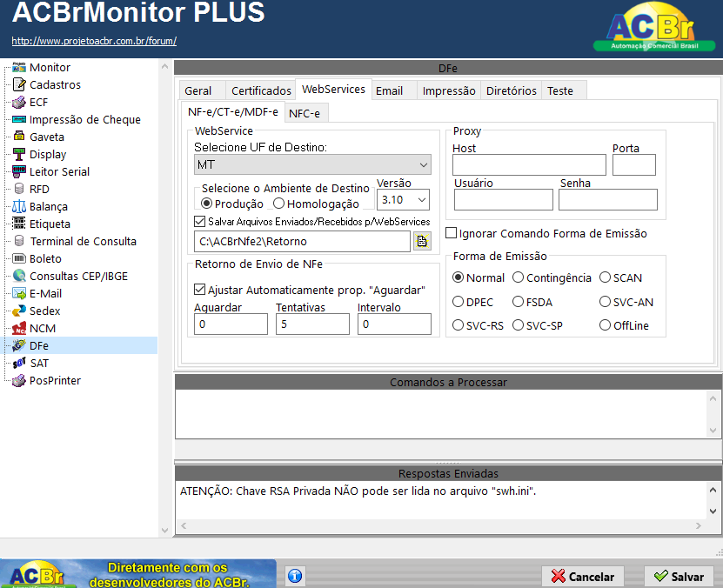The image size is (723, 588).
Task: Choose SVC-AN emission form
Action: coord(605,302)
